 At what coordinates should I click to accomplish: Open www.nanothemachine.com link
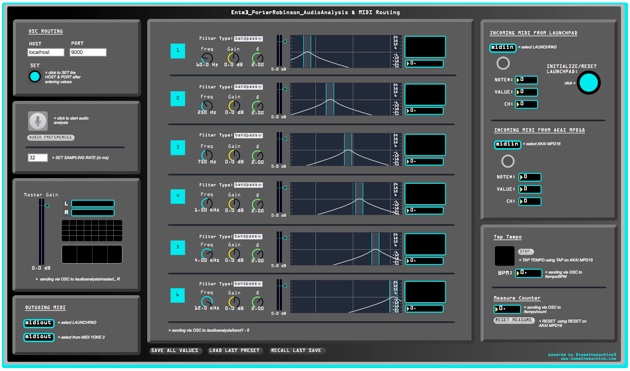pyautogui.click(x=588, y=359)
